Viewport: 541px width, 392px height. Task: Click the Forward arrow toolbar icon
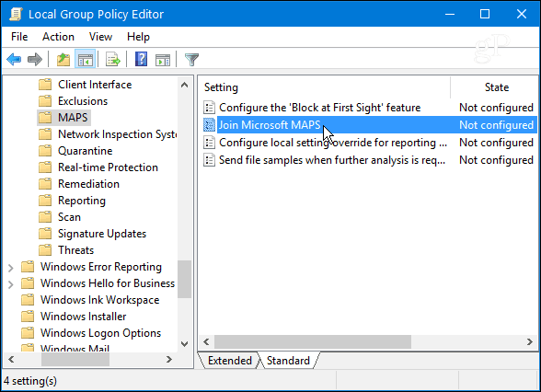(x=35, y=59)
